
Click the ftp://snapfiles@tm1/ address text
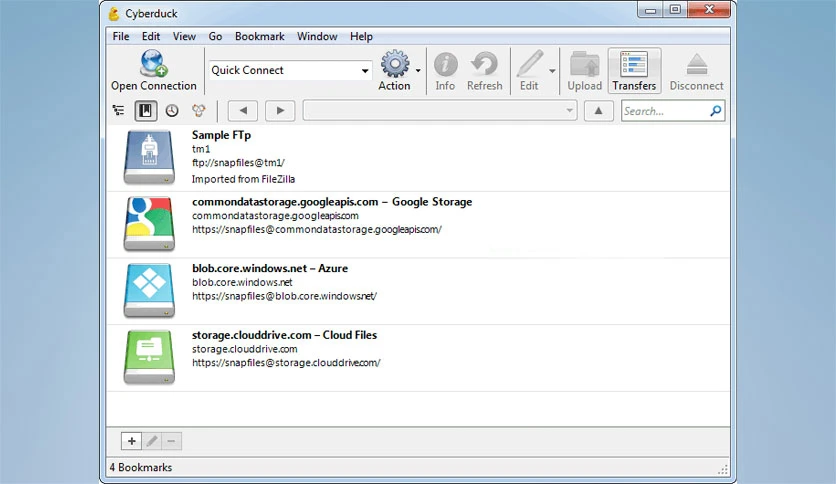coord(238,163)
